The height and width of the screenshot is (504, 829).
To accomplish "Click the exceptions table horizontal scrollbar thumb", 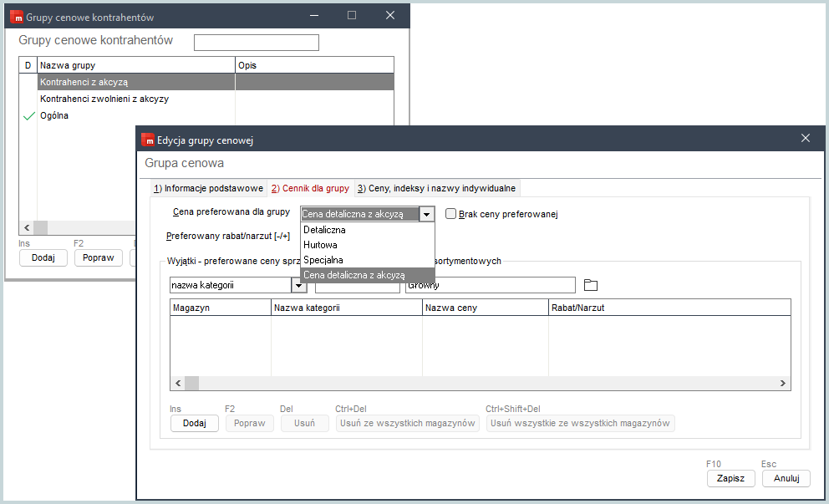I will 192,383.
